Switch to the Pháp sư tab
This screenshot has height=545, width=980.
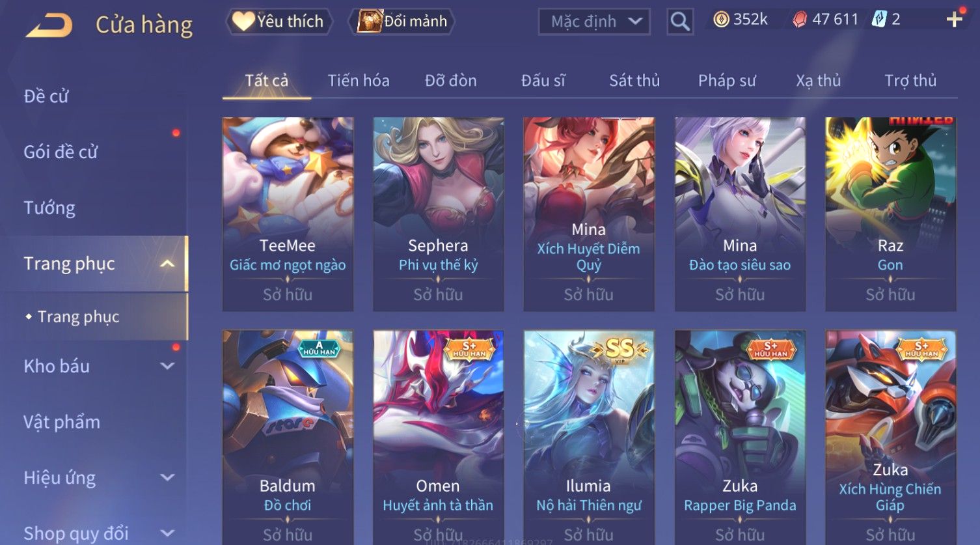(x=727, y=81)
